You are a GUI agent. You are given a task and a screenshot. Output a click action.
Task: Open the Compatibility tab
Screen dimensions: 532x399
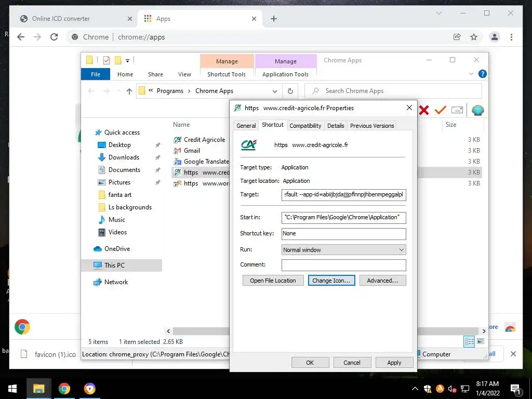(305, 126)
